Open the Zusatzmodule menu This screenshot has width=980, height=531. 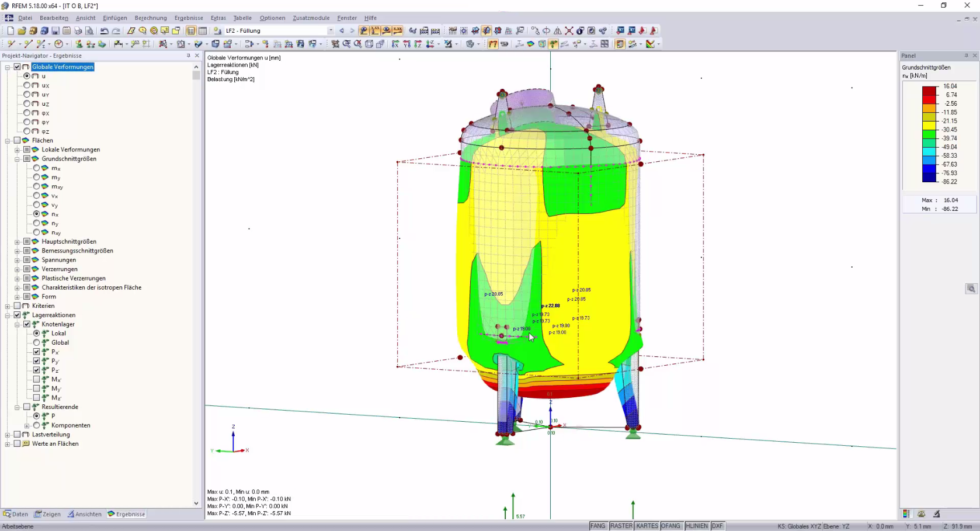[x=311, y=18]
